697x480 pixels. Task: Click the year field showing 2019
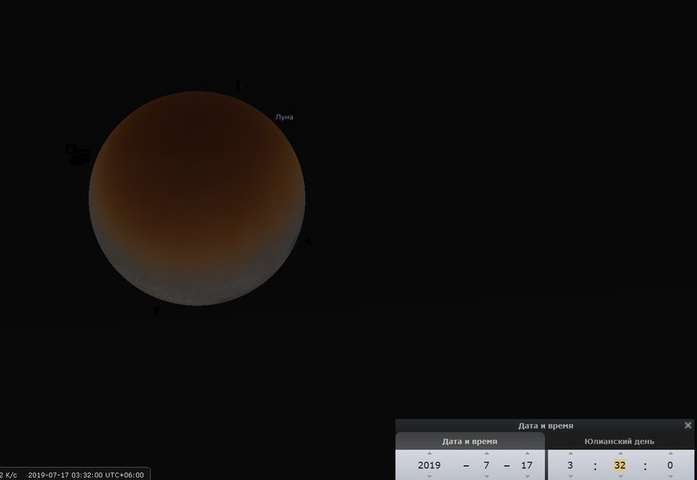[429, 465]
